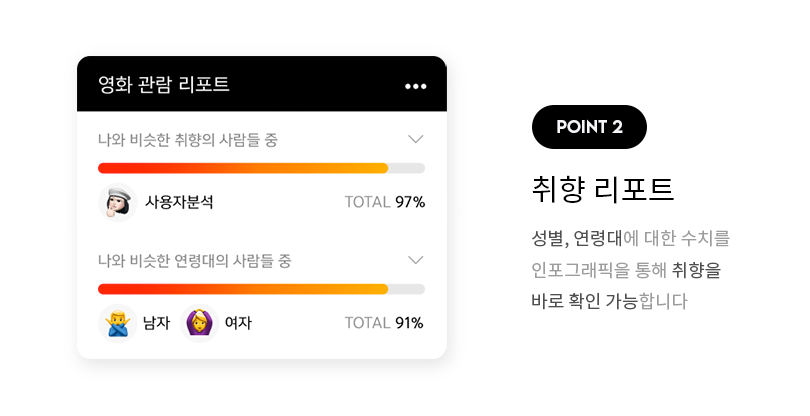Expand the 나와 비슷한 연령대의 사람들 중 chevron
Screen dimensions: 810x416
(x=416, y=260)
